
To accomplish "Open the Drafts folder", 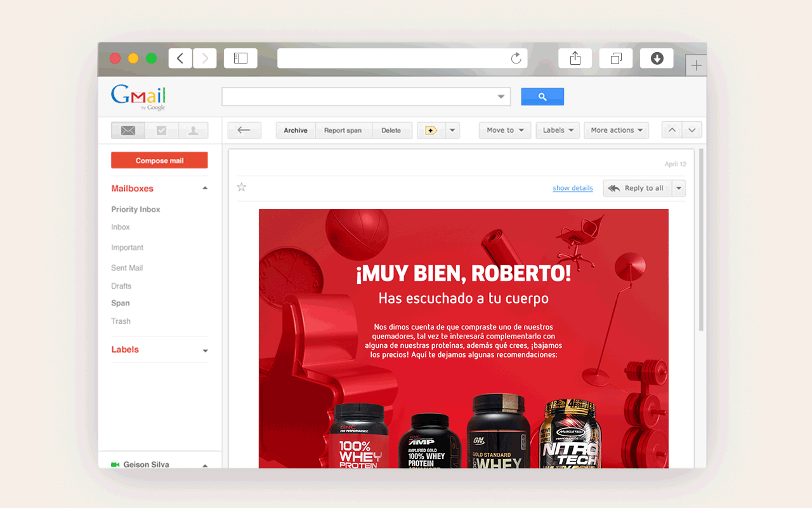I will click(121, 286).
